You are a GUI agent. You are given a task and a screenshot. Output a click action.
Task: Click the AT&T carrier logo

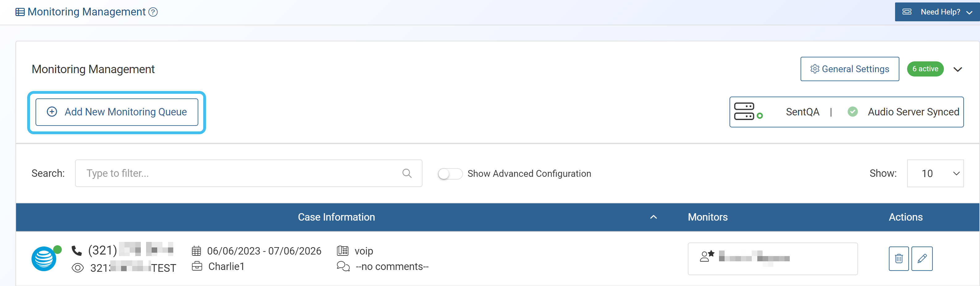[44, 259]
